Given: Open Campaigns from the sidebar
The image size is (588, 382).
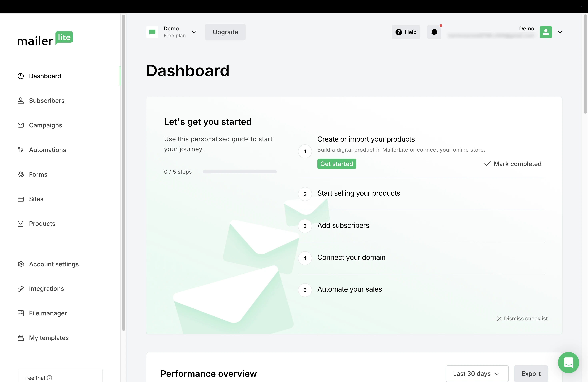Looking at the screenshot, I should point(45,125).
